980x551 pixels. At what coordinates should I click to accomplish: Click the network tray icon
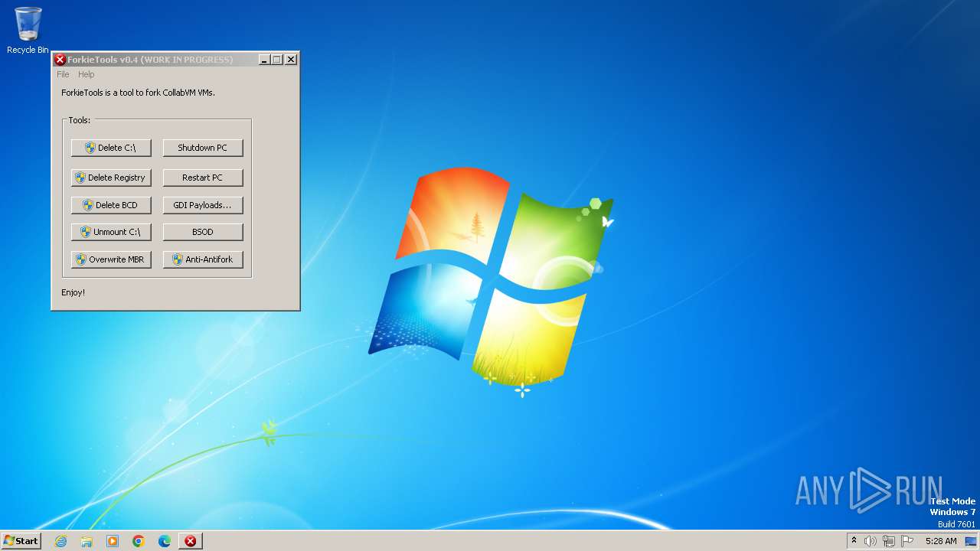(889, 541)
